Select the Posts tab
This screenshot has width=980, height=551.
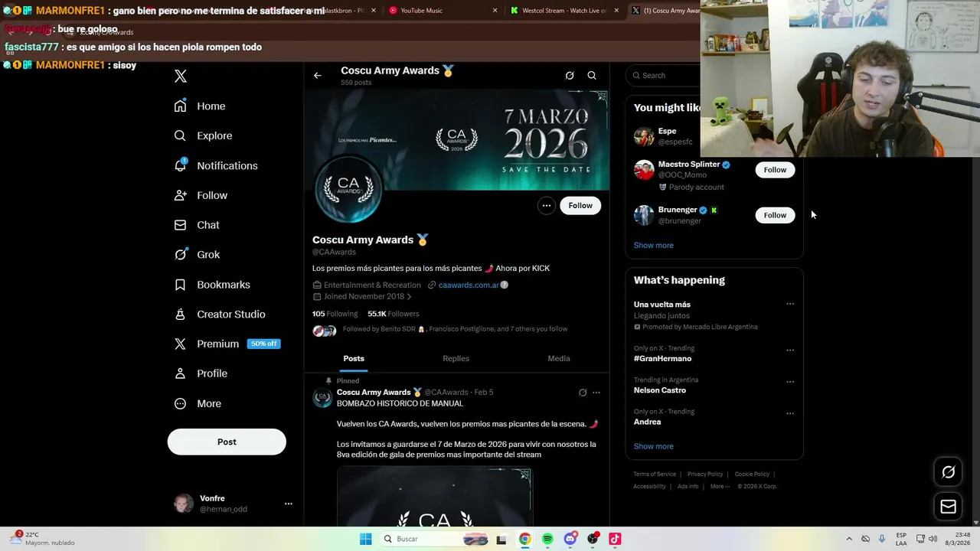pos(354,358)
